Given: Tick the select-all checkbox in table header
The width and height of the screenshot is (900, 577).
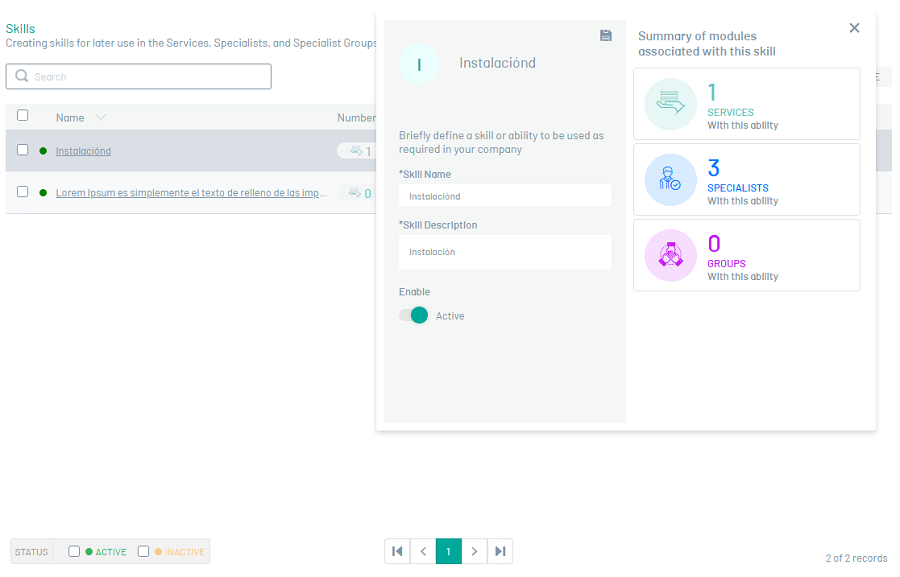Looking at the screenshot, I should [22, 115].
